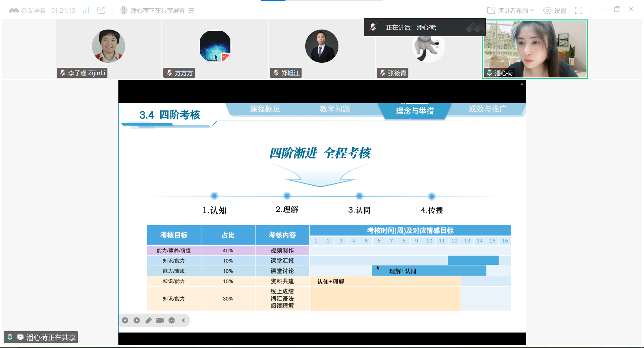Switch to the 成效与推广 slide tab
The height and width of the screenshot is (348, 644).
pos(487,109)
